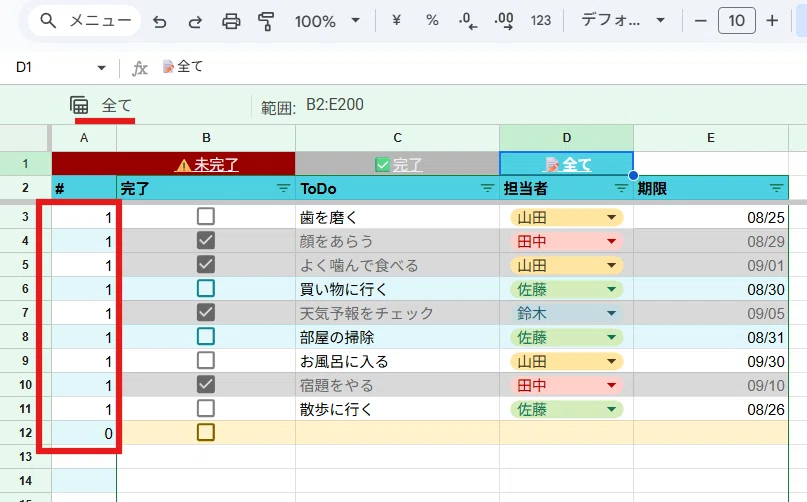Open the name box dropdown arrow

101,68
